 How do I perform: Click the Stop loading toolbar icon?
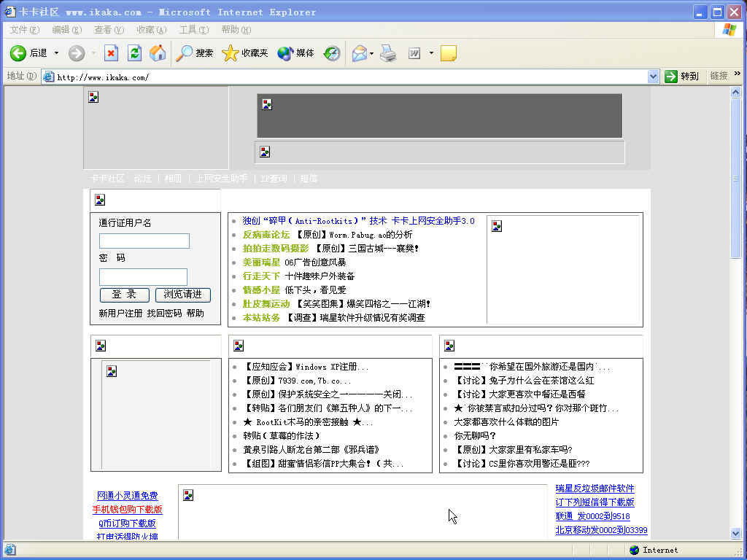coord(111,53)
